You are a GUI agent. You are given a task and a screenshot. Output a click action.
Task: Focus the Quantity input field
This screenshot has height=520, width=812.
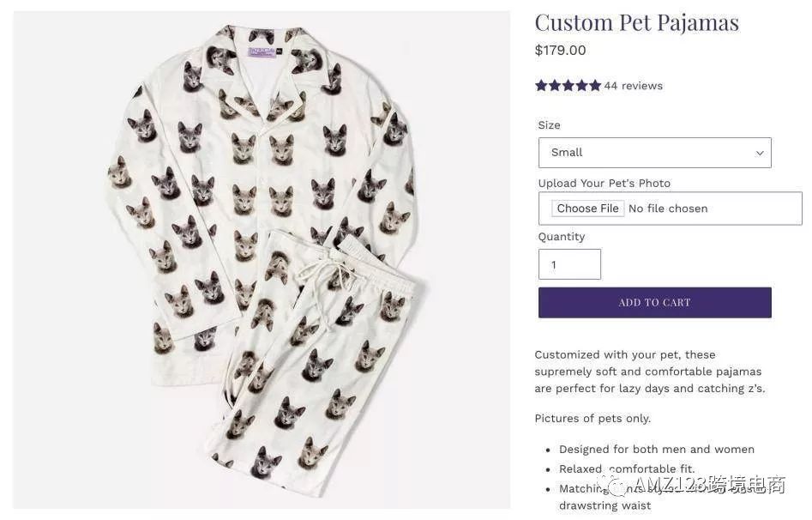(569, 264)
